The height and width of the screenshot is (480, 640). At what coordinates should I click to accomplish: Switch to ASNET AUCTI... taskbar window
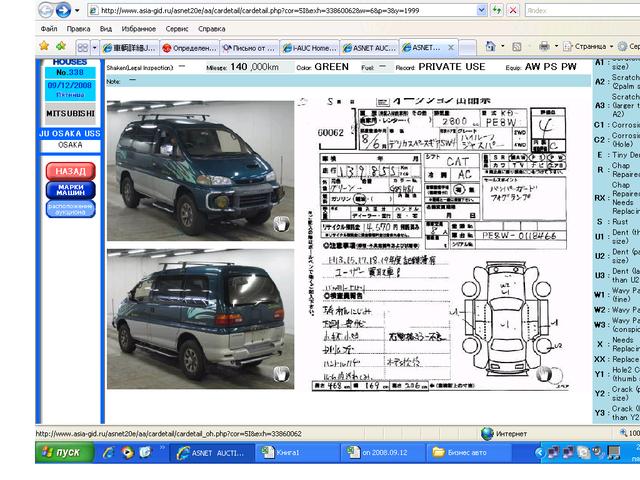pos(212,453)
